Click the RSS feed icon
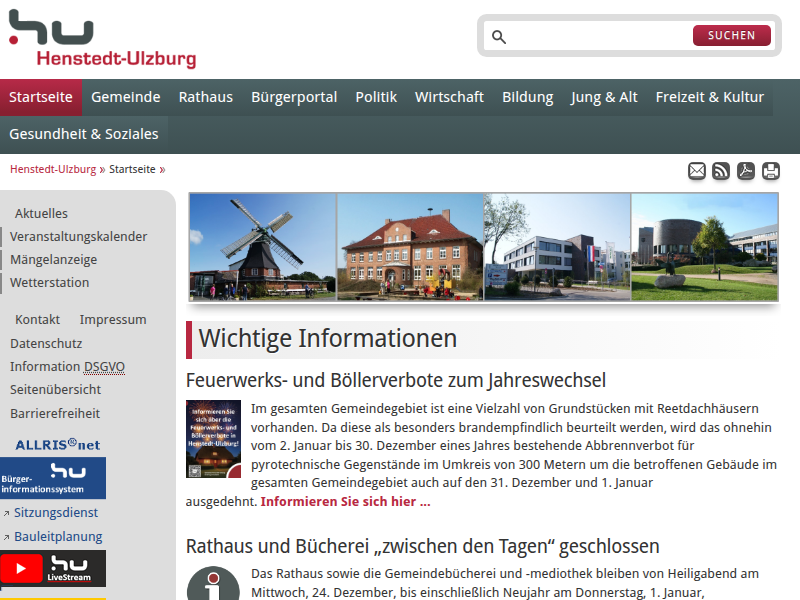This screenshot has height=600, width=800. (721, 171)
